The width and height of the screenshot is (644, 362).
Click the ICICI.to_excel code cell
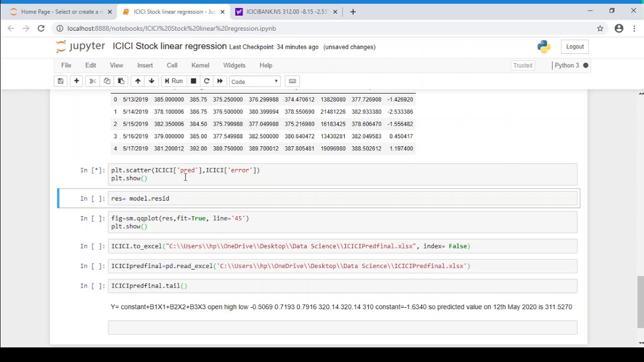(342, 246)
